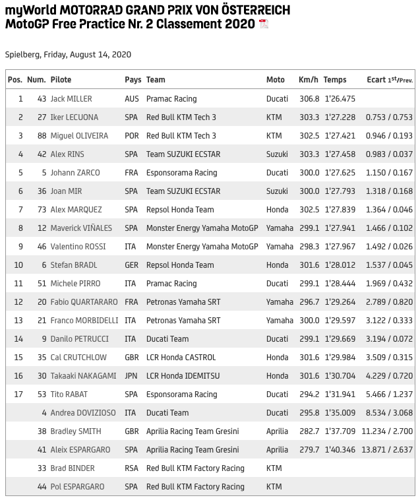Viewport: 420px width, 504px height.
Task: Click Jack MILLER's lap time 1'26.475
Action: click(340, 99)
